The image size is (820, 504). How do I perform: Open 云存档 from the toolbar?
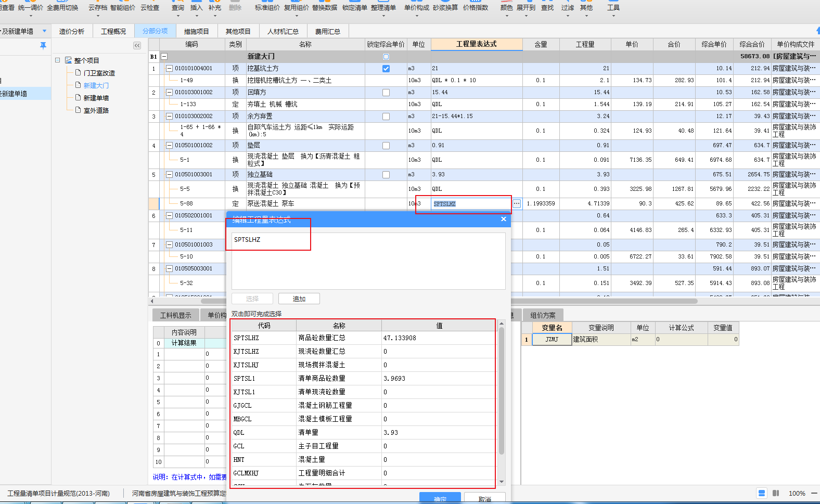pyautogui.click(x=98, y=8)
